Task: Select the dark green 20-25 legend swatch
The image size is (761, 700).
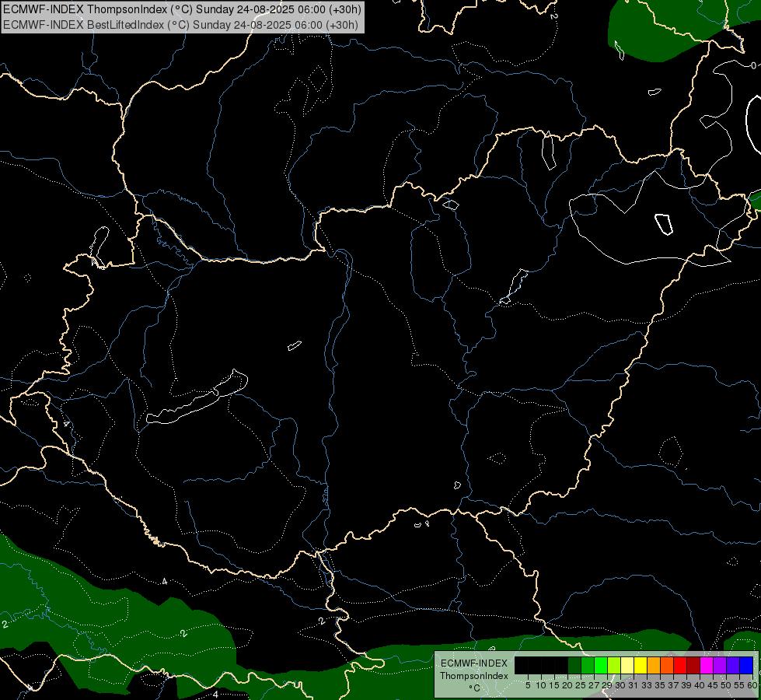Action: point(574,665)
